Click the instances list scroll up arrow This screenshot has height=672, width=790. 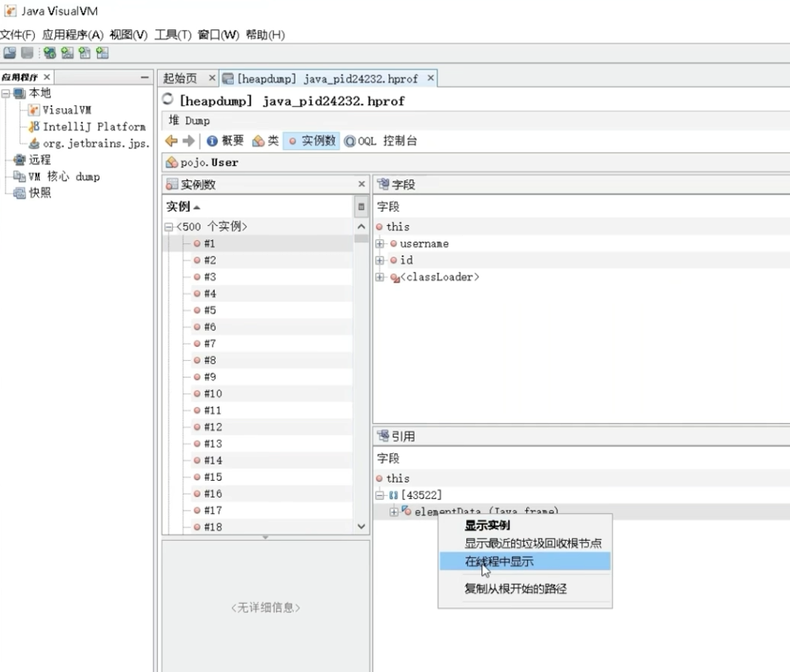(x=361, y=227)
